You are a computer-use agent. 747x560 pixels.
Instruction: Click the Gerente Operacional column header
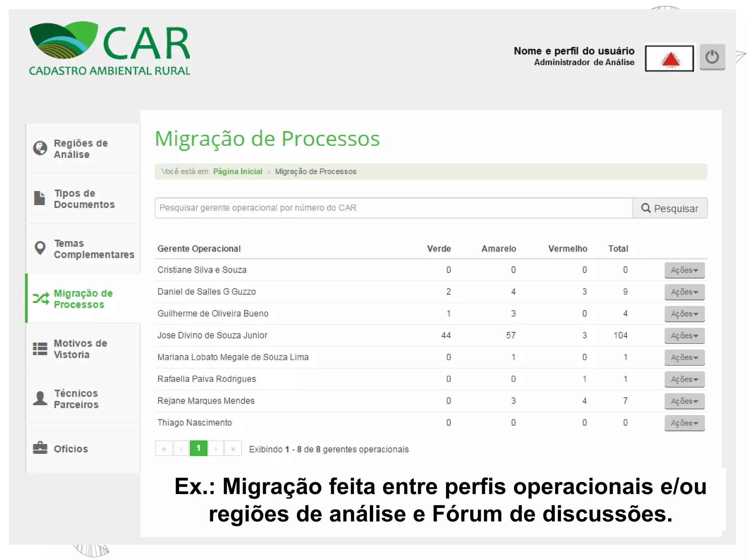[199, 249]
